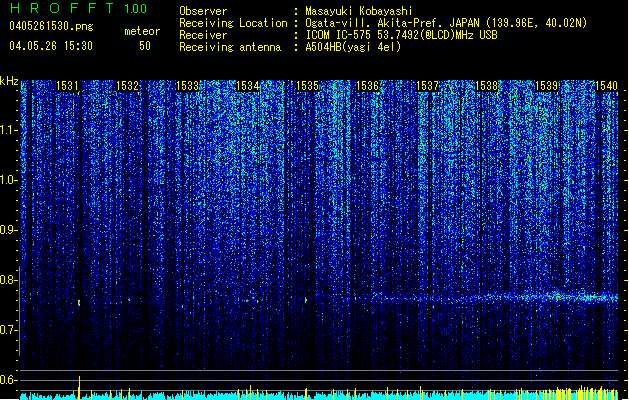This screenshot has width=629, height=400.
Task: Click the Observer label
Action: click(x=203, y=11)
